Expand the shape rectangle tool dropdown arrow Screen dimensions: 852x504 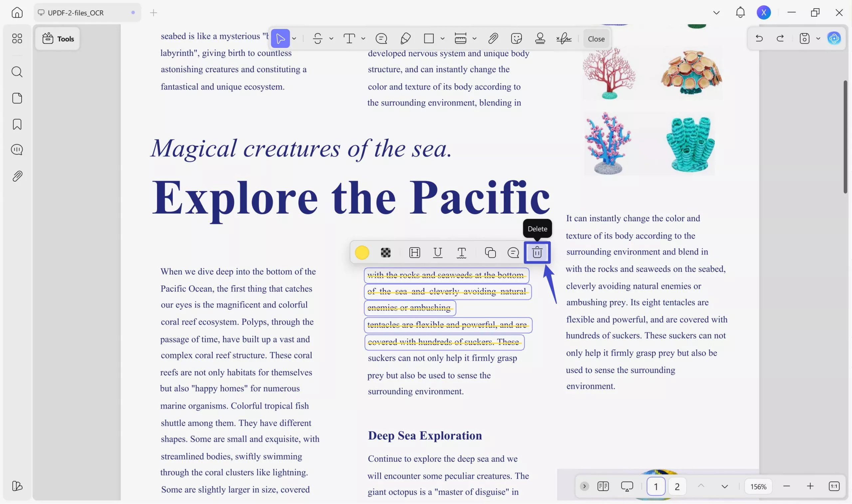(x=442, y=39)
